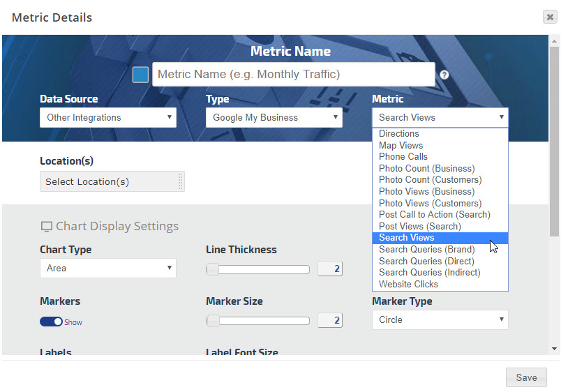561x392 pixels.
Task: Close the Metric Details dialog
Action: (x=550, y=17)
